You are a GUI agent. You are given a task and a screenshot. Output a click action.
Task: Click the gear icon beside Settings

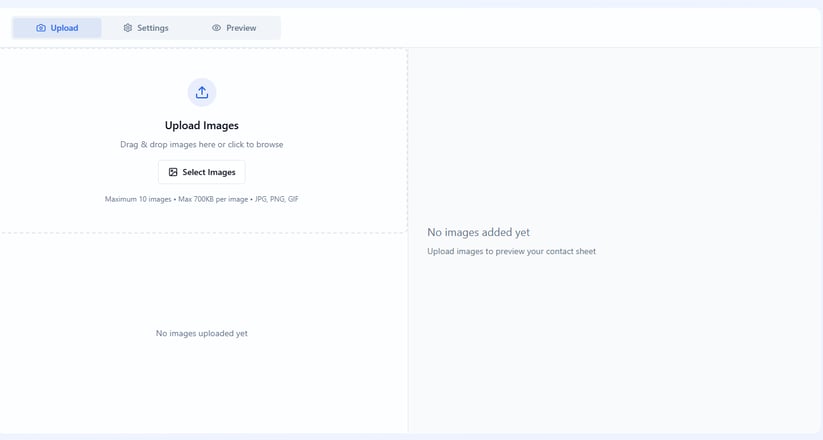coord(128,28)
